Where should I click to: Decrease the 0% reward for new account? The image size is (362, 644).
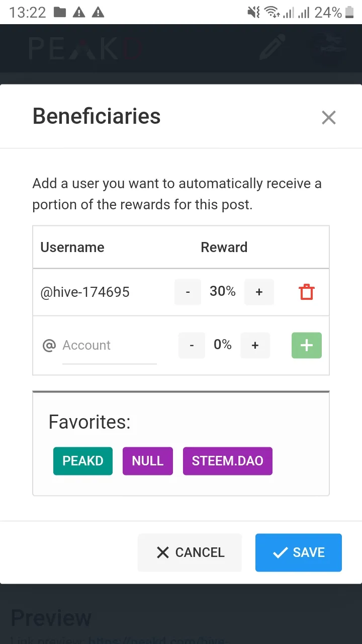(x=192, y=345)
